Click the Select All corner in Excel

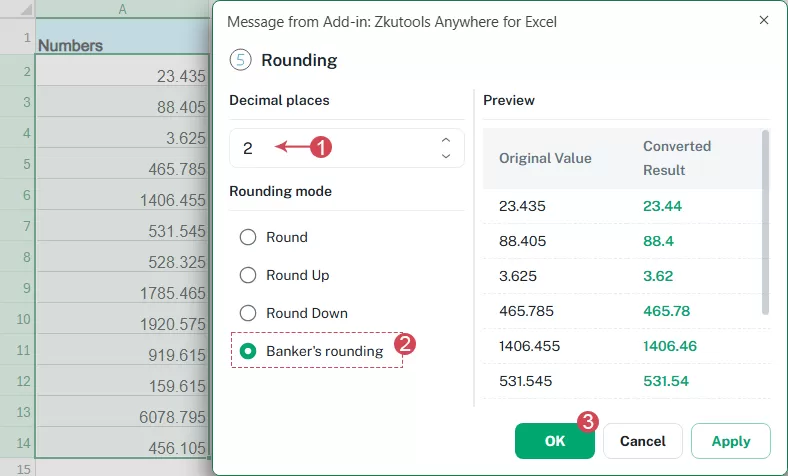pyautogui.click(x=18, y=9)
